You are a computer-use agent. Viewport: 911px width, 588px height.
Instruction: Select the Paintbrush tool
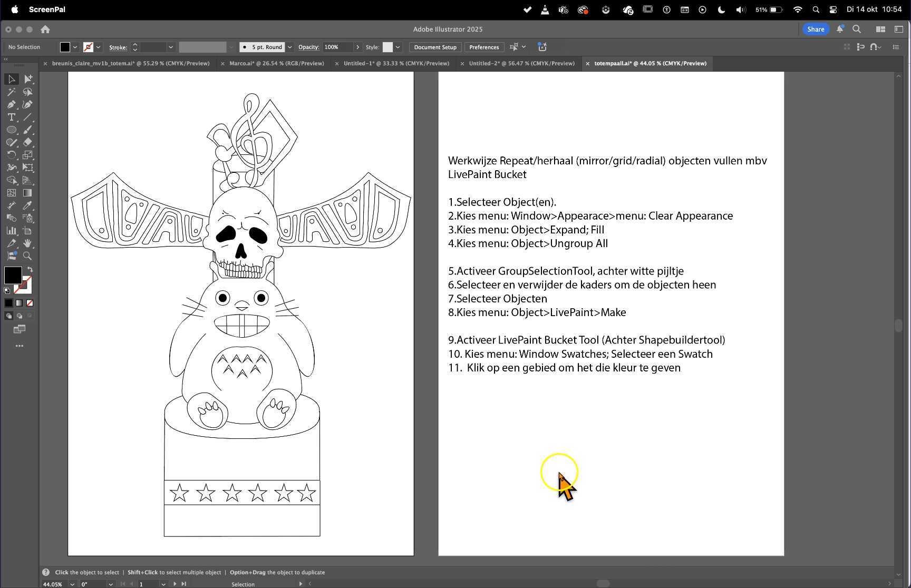[27, 130]
